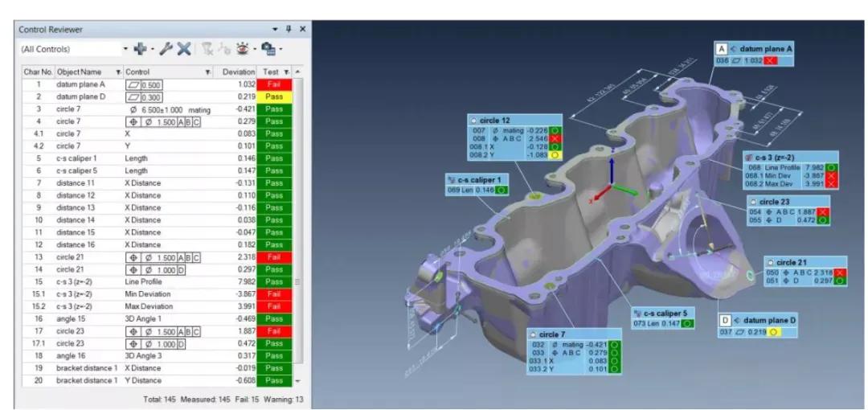Click the red Fail cell for Min Deviation
The width and height of the screenshot is (868, 410).
(x=274, y=294)
